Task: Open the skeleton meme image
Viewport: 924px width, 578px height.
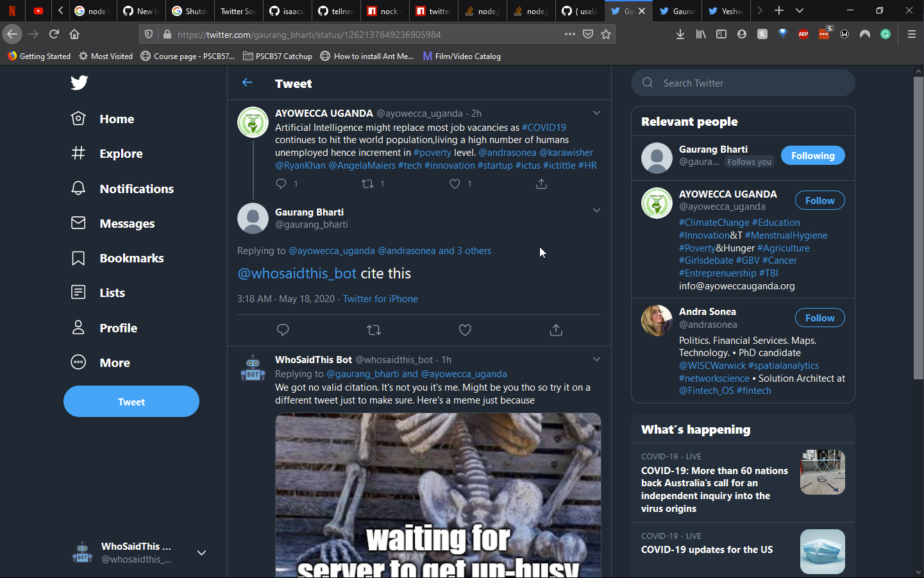Action: coord(438,495)
